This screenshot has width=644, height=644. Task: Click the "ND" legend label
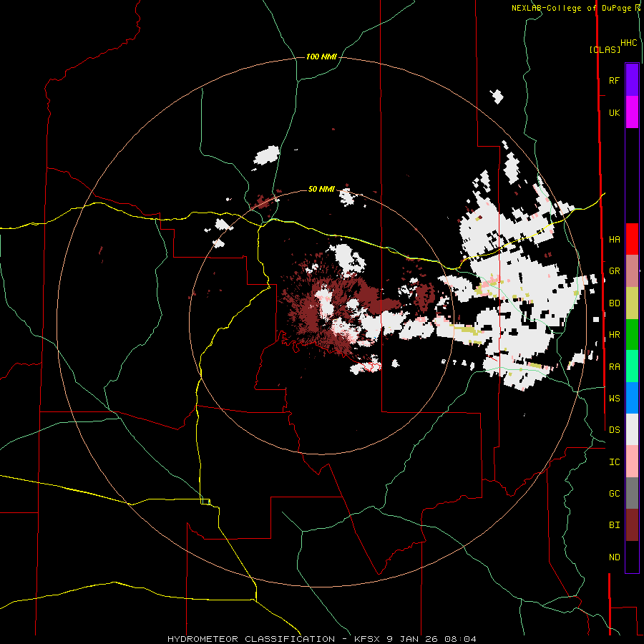point(614,557)
